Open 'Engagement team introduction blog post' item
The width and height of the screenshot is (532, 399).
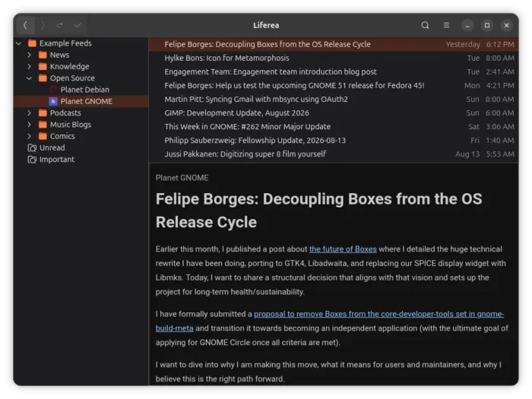334,72
